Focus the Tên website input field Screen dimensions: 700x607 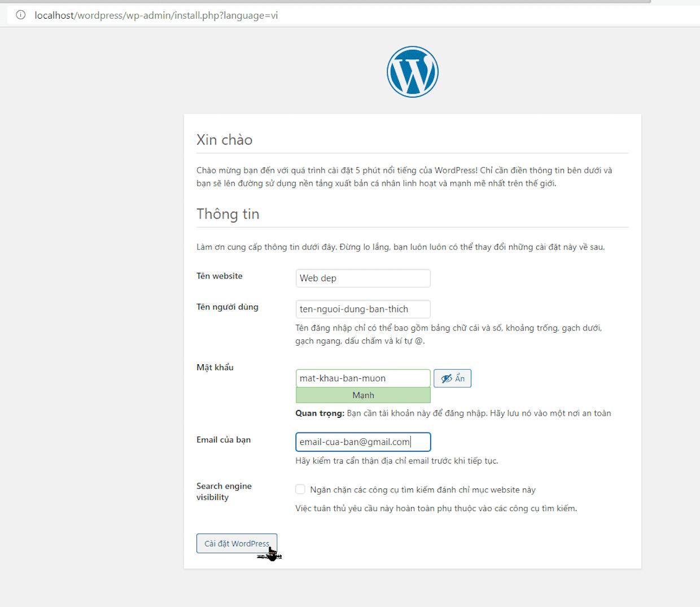click(x=363, y=278)
